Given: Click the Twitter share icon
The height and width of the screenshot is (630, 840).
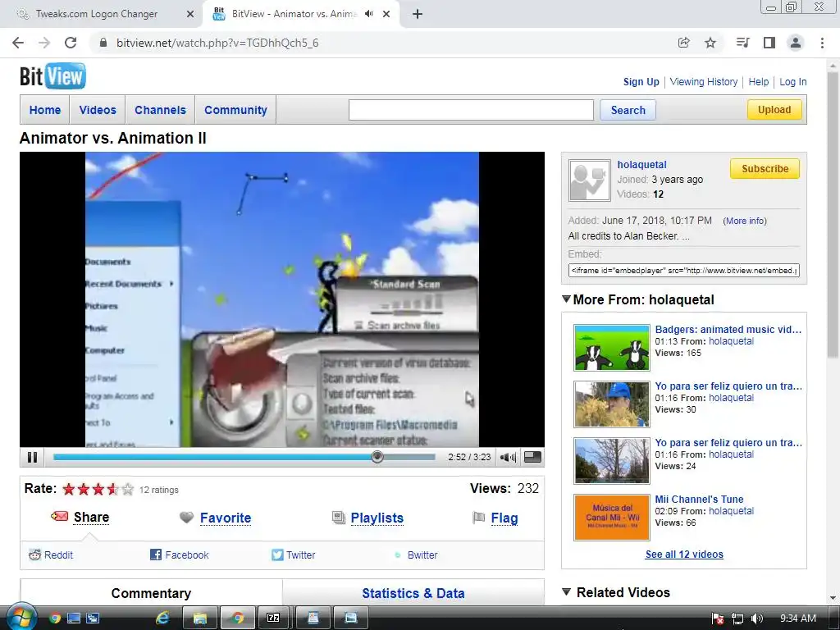Looking at the screenshot, I should pyautogui.click(x=277, y=555).
